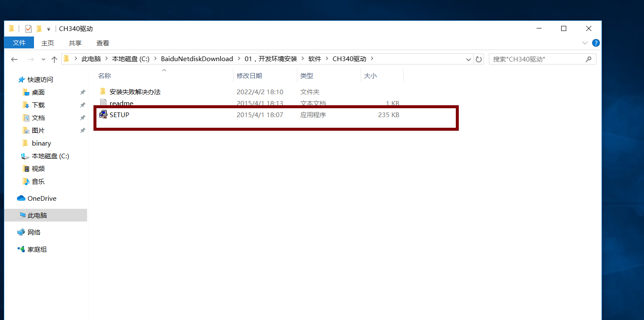This screenshot has height=320, width=644.
Task: Click the forward navigation arrow
Action: (31, 59)
